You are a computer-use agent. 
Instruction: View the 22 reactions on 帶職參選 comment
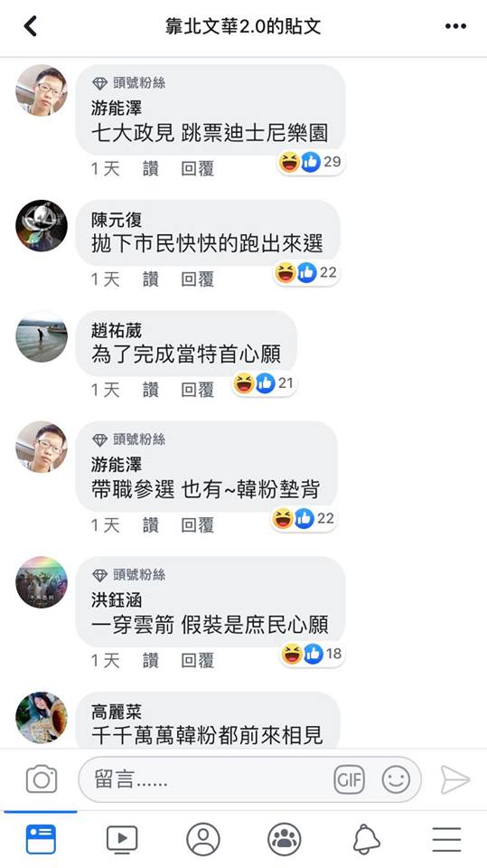304,519
